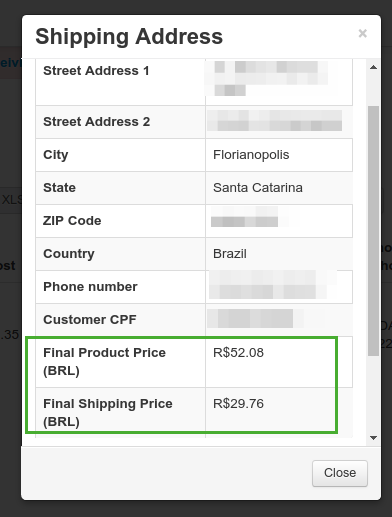Close the Shipping Address dialog with X
Viewport: 392px width, 517px height.
[363, 33]
